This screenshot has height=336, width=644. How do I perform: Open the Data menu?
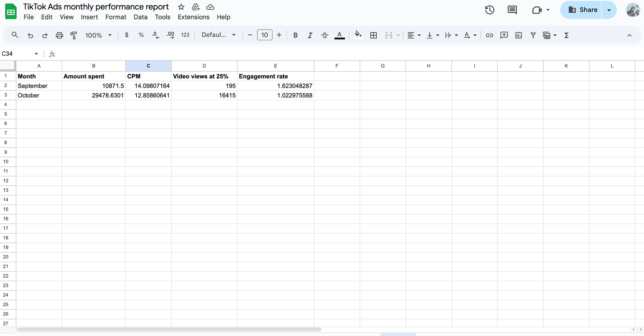click(140, 17)
